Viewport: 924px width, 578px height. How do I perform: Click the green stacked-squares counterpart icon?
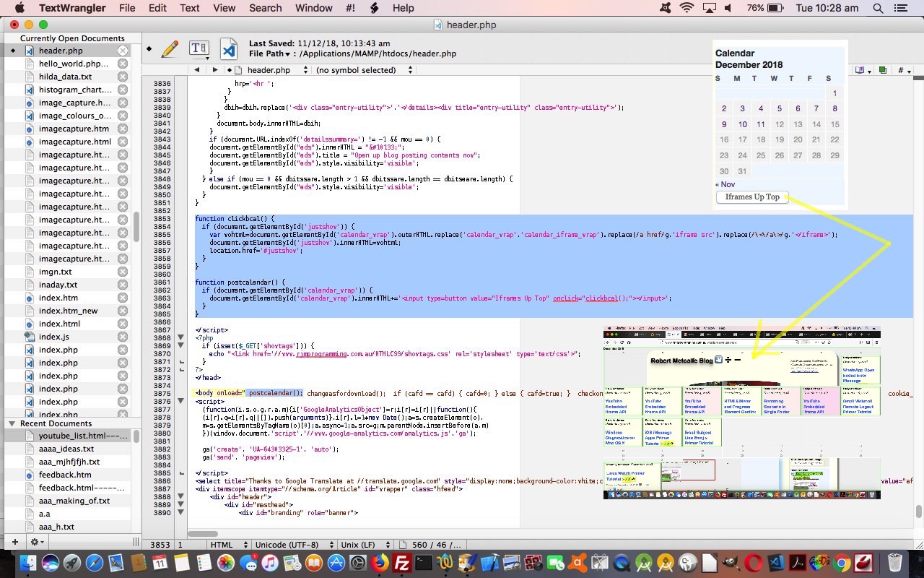coord(881,70)
